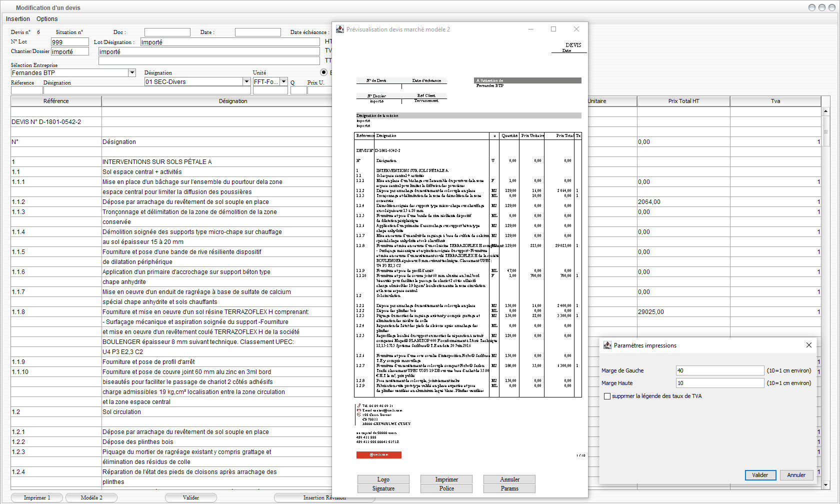
Task: Maximize the Prévisualisation devis preview window
Action: pos(553,29)
